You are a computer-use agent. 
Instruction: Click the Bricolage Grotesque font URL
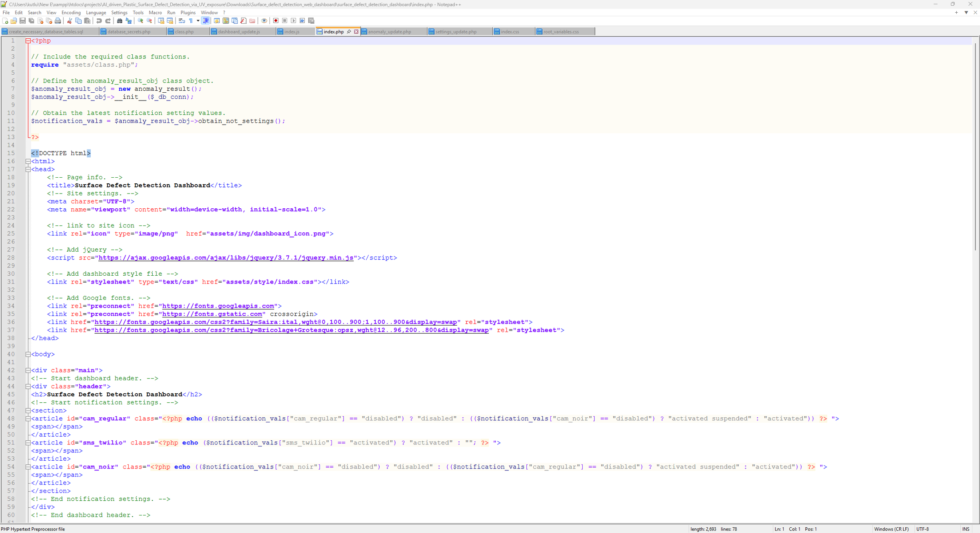pos(292,330)
